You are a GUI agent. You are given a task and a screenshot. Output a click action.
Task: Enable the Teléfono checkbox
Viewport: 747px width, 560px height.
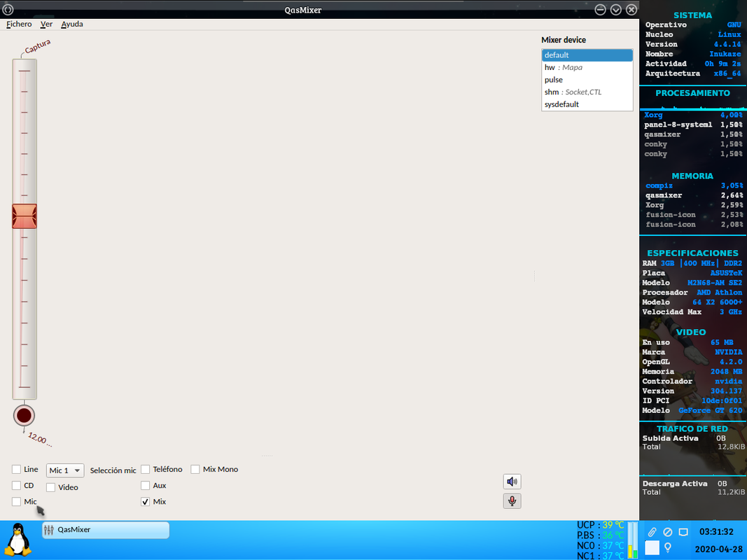(x=146, y=470)
